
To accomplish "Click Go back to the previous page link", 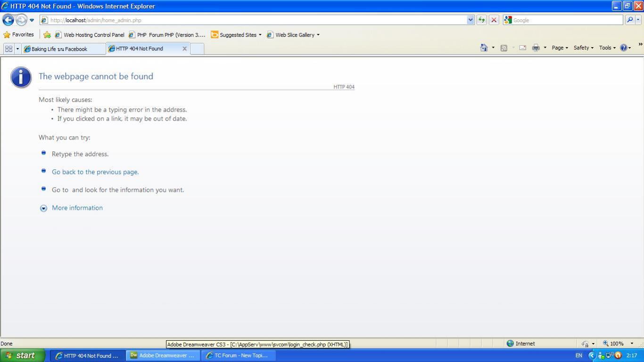I will click(95, 172).
